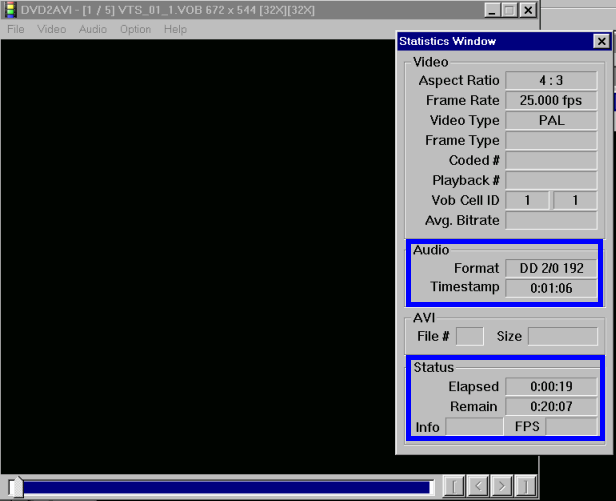Click the mark-out ']' button
This screenshot has width=616, height=501.
(525, 486)
